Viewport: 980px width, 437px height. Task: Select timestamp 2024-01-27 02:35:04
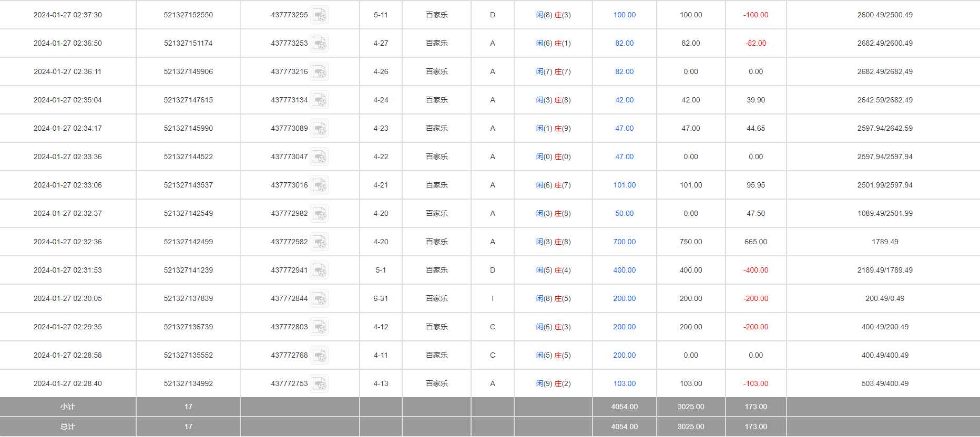tap(68, 100)
